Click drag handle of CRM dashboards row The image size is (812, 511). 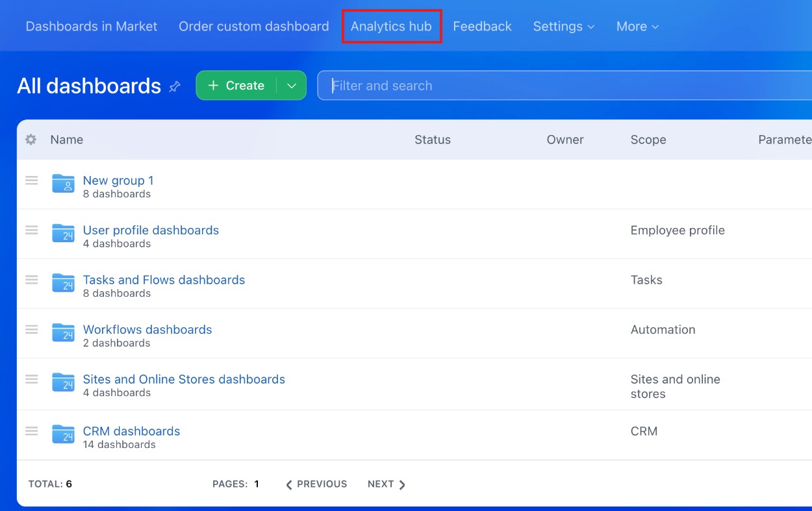pyautogui.click(x=31, y=430)
